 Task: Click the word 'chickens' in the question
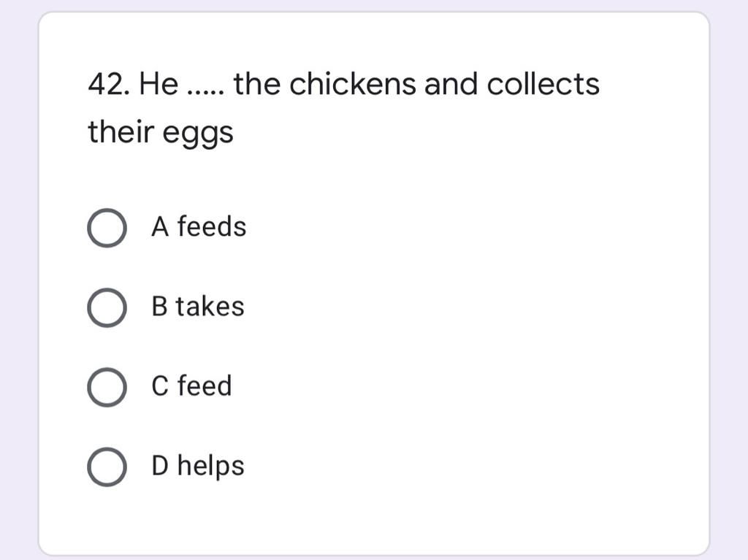tap(353, 83)
